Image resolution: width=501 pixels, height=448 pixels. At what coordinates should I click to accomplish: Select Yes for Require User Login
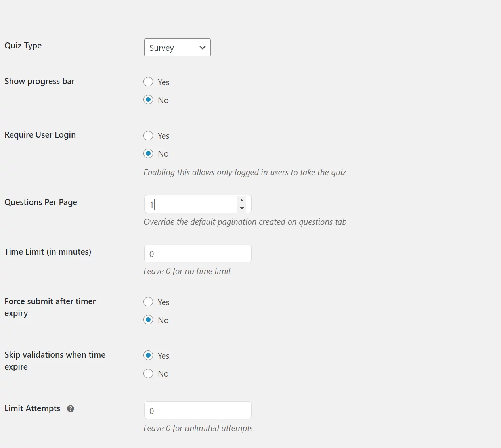[148, 135]
